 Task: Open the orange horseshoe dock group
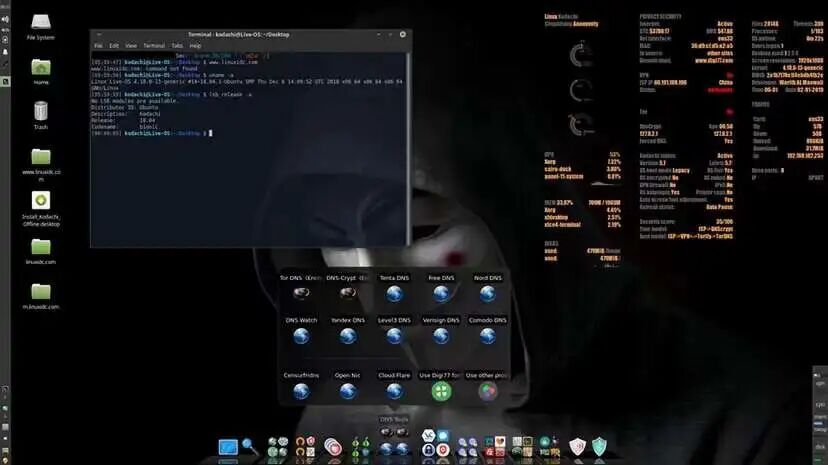tap(305, 447)
